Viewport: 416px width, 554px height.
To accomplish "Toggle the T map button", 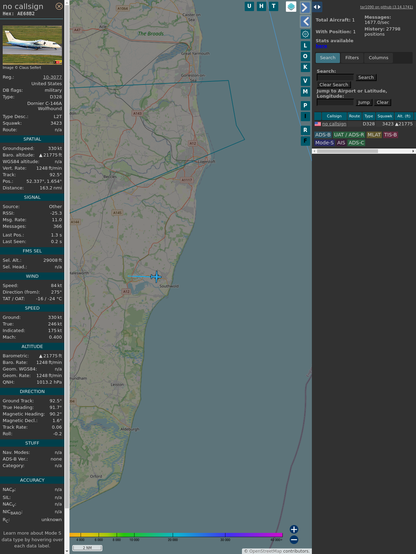I will pos(273,6).
